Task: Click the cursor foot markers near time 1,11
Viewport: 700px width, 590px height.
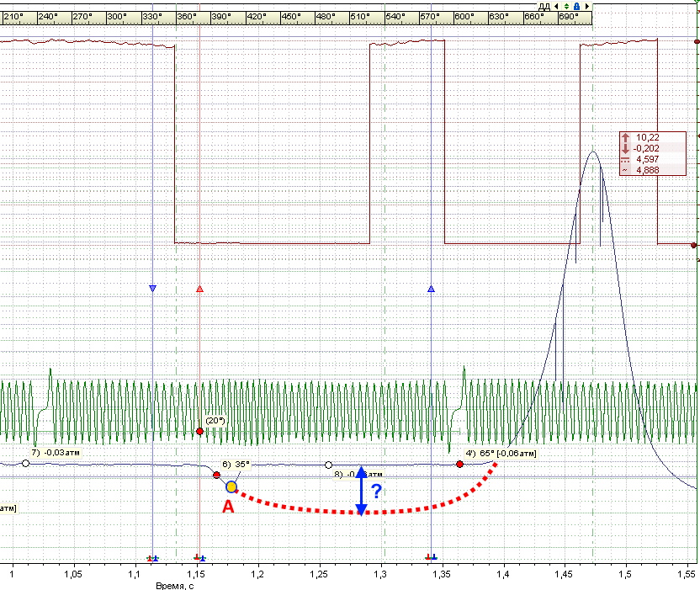Action: [x=152, y=558]
